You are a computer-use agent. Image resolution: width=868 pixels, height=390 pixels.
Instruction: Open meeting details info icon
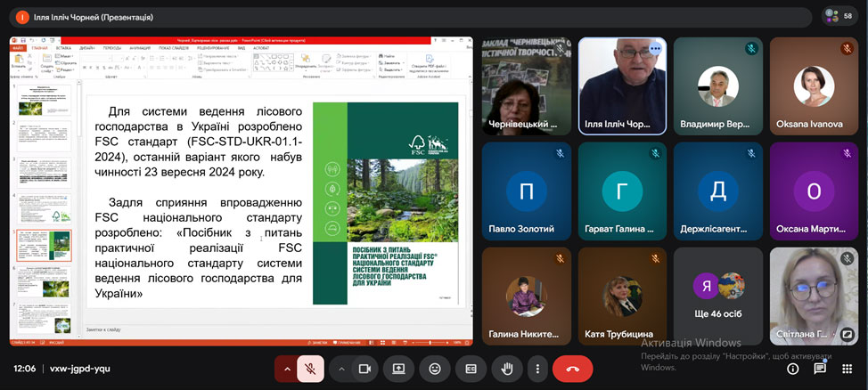(x=792, y=368)
